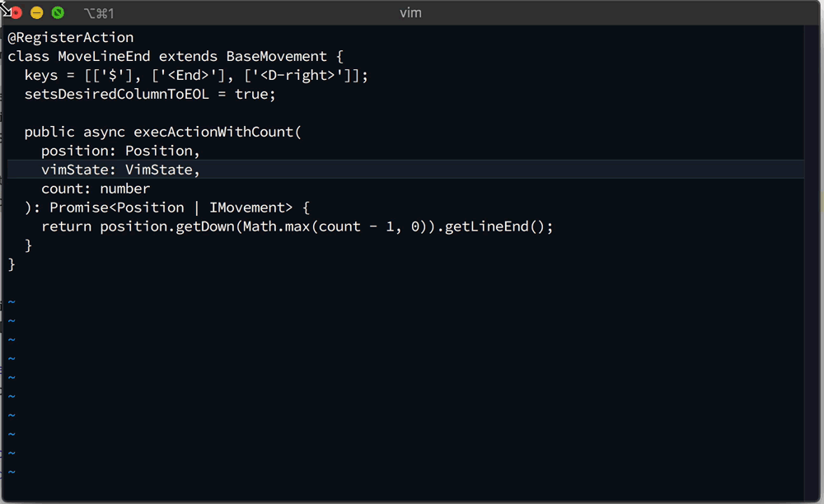The image size is (824, 504).
Task: Click "IMovement>" in the return type
Action: click(251, 208)
